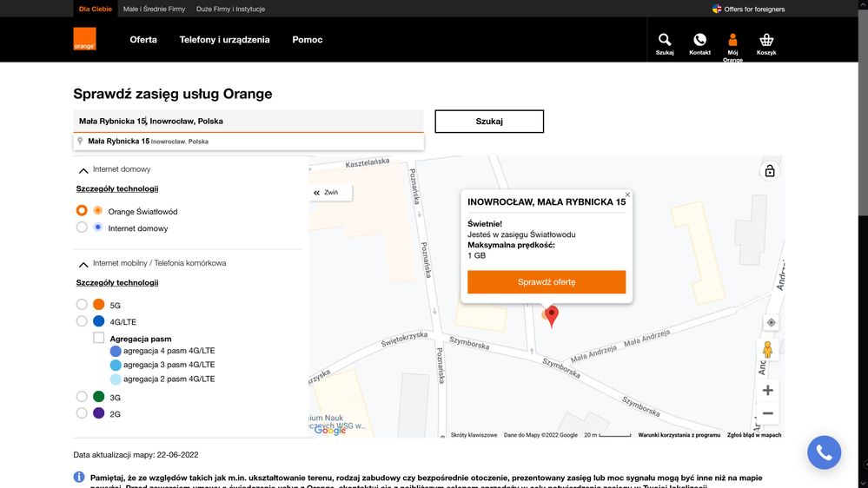Collapse the Internet domowy section

[x=83, y=170]
